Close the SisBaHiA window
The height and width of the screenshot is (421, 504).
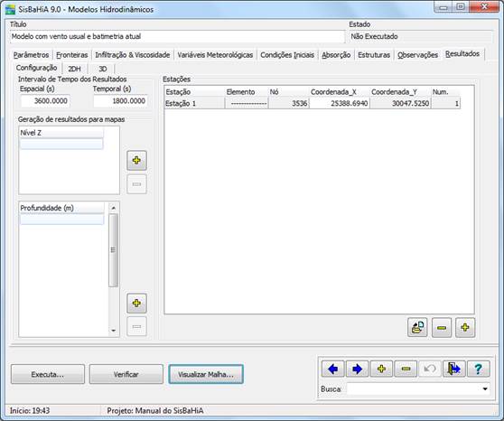(x=484, y=6)
